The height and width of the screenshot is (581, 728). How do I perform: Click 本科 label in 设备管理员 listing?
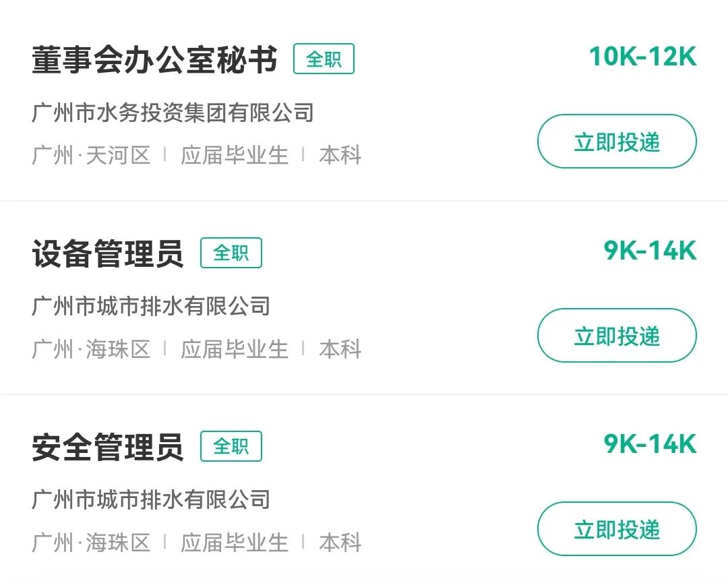[340, 349]
